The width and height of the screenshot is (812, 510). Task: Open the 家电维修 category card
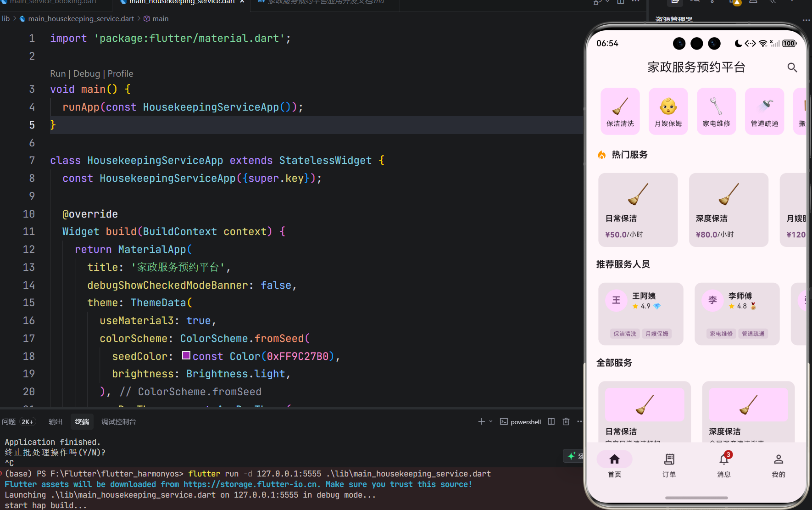coord(717,111)
